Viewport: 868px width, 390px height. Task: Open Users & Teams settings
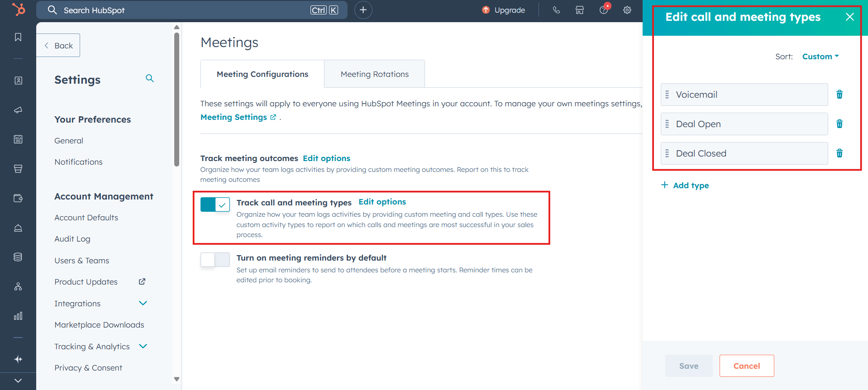tap(81, 261)
